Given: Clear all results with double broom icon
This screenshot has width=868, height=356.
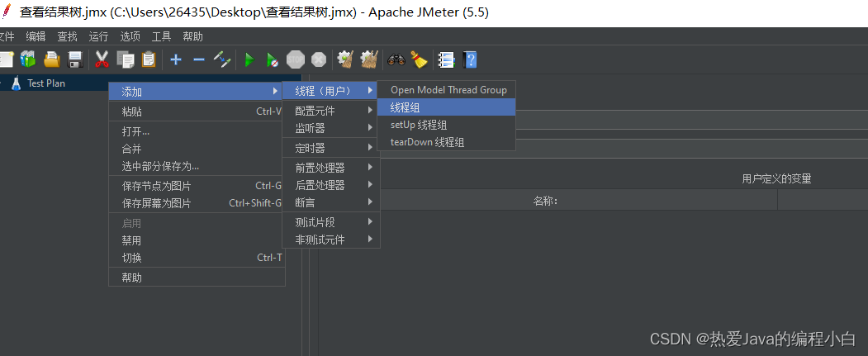Looking at the screenshot, I should (x=369, y=59).
